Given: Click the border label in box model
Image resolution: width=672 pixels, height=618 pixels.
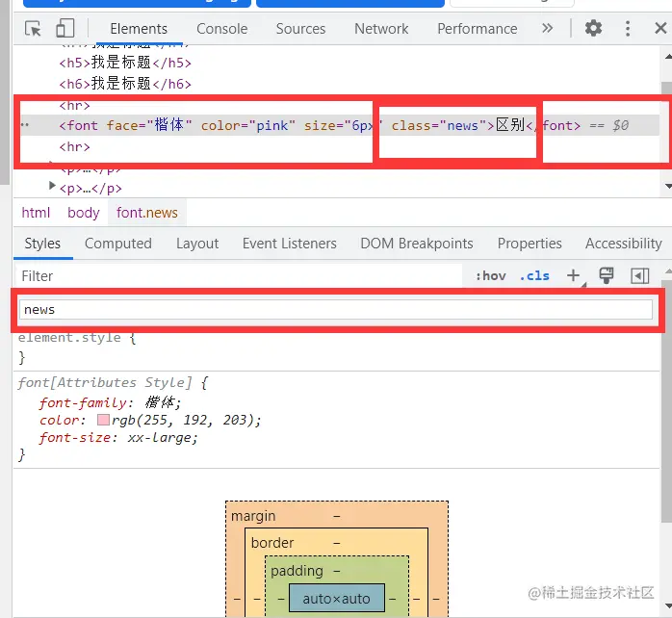Looking at the screenshot, I should pos(272,543).
